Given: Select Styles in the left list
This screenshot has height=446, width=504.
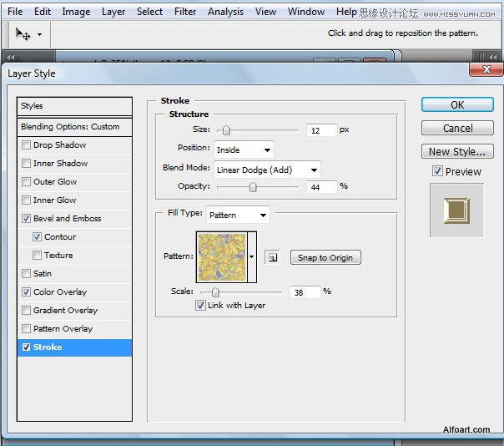Looking at the screenshot, I should 74,106.
